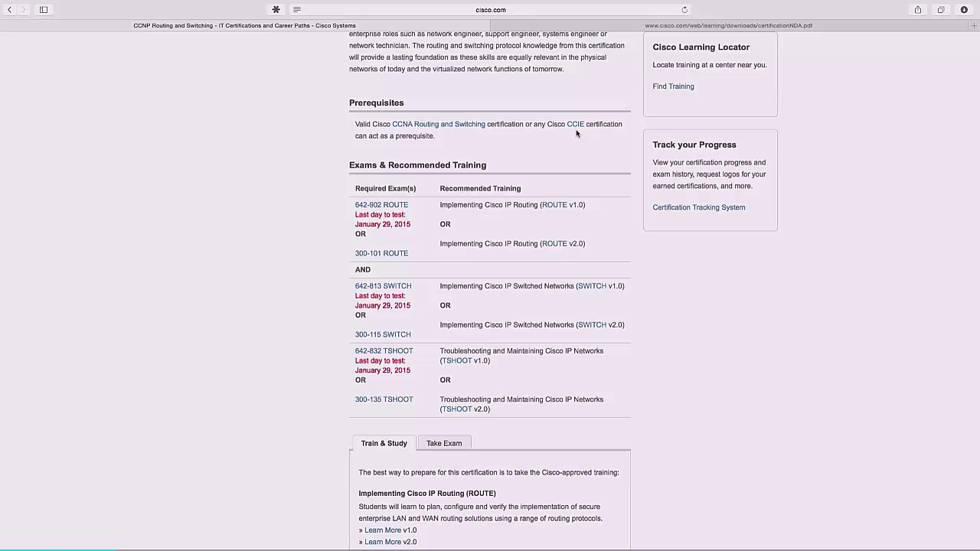The width and height of the screenshot is (980, 551).
Task: Click the Safari back navigation arrow
Action: pos(9,10)
